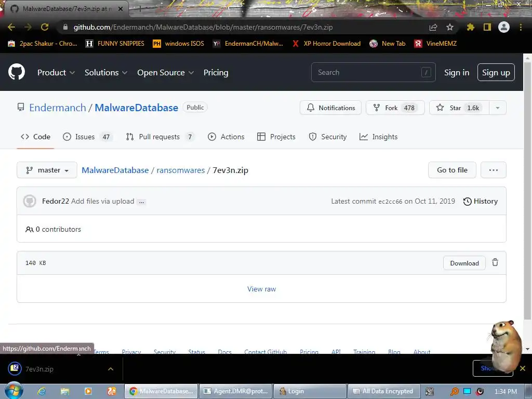Open the EndermanCH/Malw... bookmark
This screenshot has width=532, height=399.
248,44
